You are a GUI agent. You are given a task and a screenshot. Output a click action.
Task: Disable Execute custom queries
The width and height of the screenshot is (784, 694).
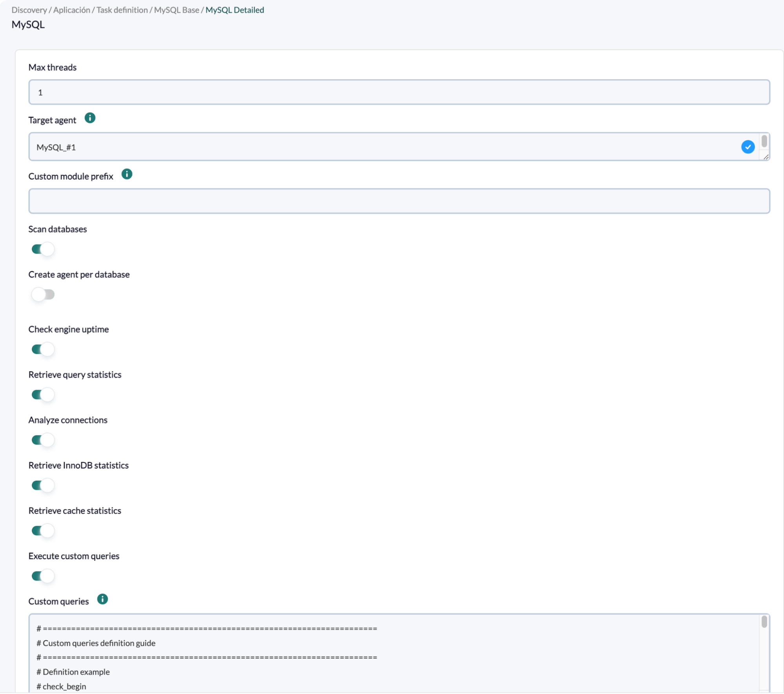click(42, 576)
